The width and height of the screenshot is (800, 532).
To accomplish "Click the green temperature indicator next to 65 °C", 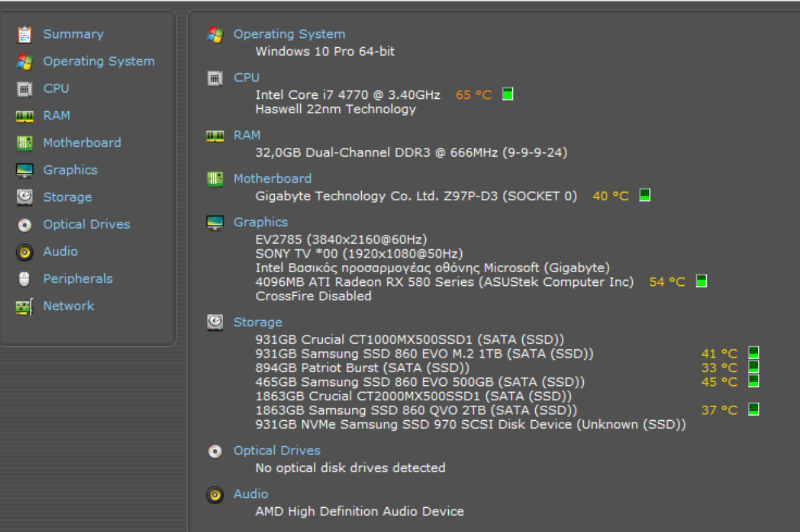I will point(507,94).
